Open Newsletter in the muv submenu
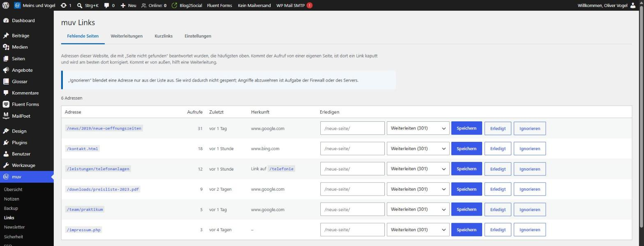 click(x=14, y=227)
